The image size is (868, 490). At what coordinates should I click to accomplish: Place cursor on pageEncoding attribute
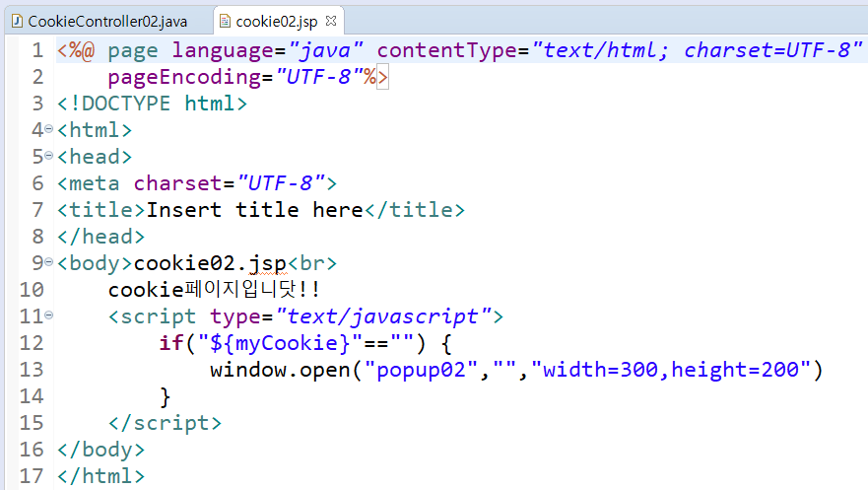[184, 77]
